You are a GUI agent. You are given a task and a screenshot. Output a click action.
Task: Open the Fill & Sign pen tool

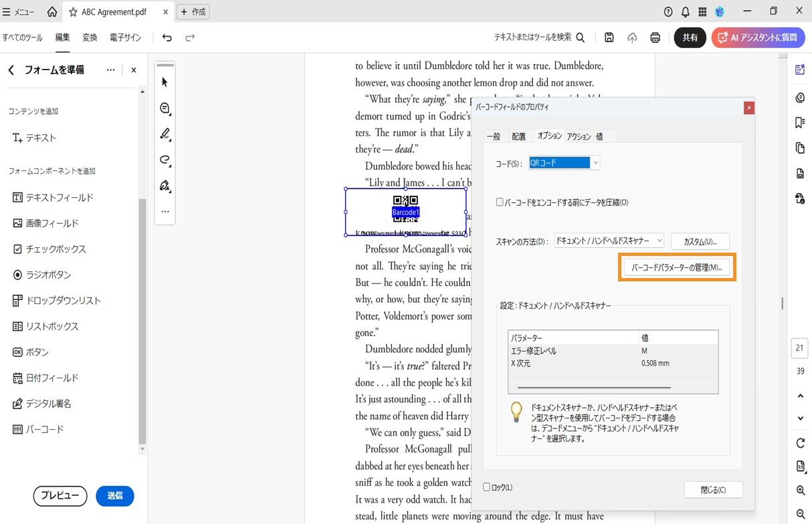click(164, 186)
